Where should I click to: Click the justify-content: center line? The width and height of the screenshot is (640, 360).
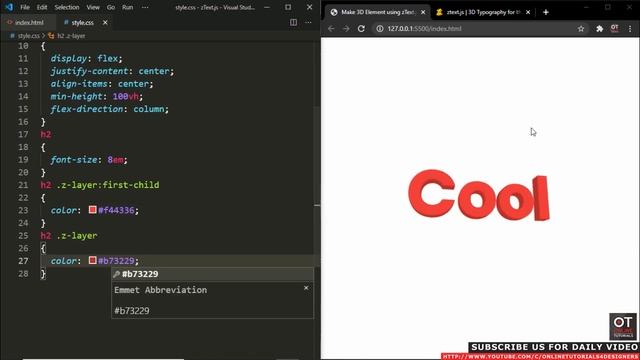(x=112, y=71)
